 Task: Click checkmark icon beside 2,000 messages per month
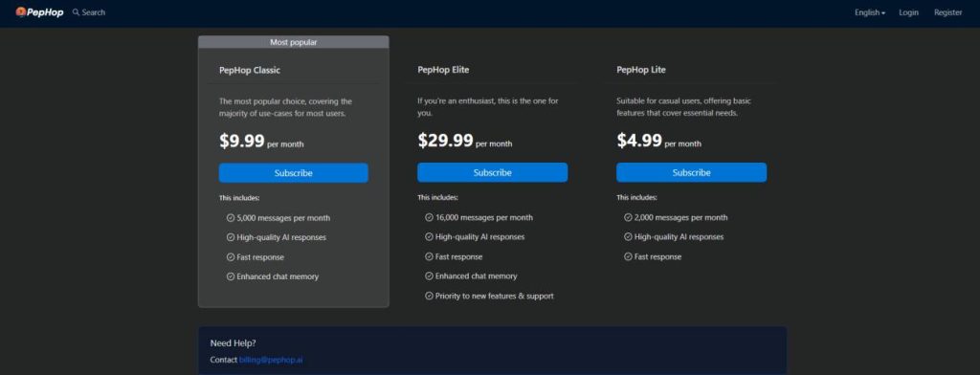[628, 217]
